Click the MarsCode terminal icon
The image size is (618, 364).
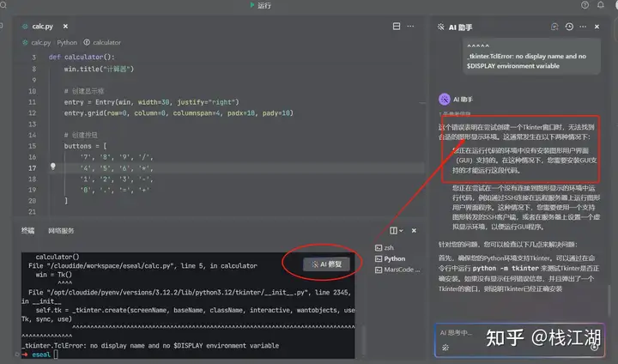[379, 270]
